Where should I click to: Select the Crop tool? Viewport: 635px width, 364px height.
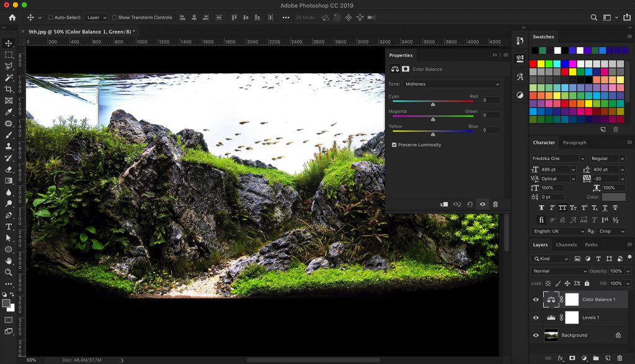pos(9,88)
